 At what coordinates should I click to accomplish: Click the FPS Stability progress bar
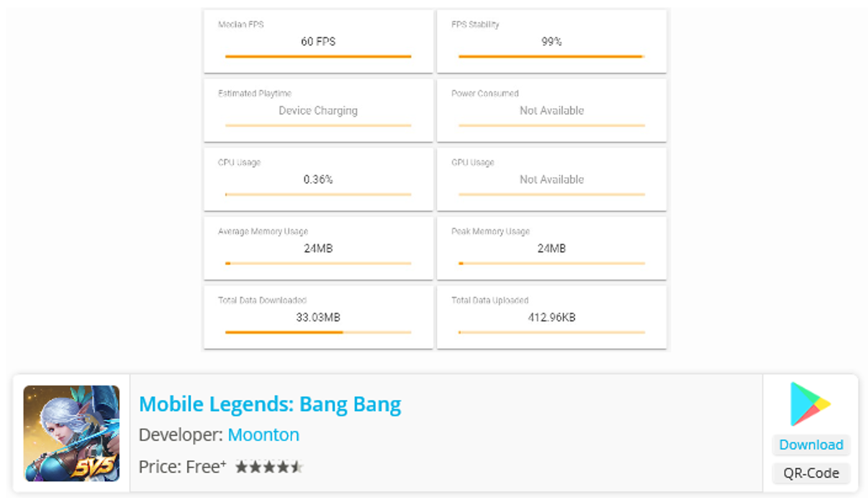coord(550,56)
